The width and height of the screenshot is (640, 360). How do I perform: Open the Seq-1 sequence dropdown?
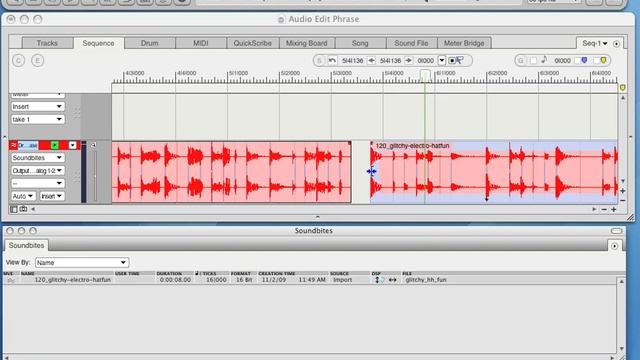click(594, 43)
